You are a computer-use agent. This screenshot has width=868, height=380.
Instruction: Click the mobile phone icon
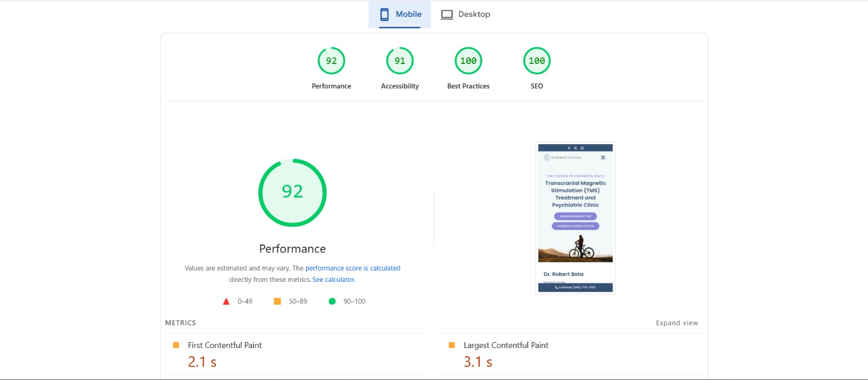[385, 14]
